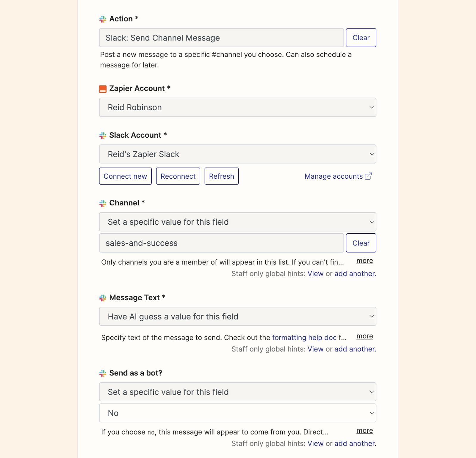Click the Reconnect button
The height and width of the screenshot is (458, 476).
(178, 176)
